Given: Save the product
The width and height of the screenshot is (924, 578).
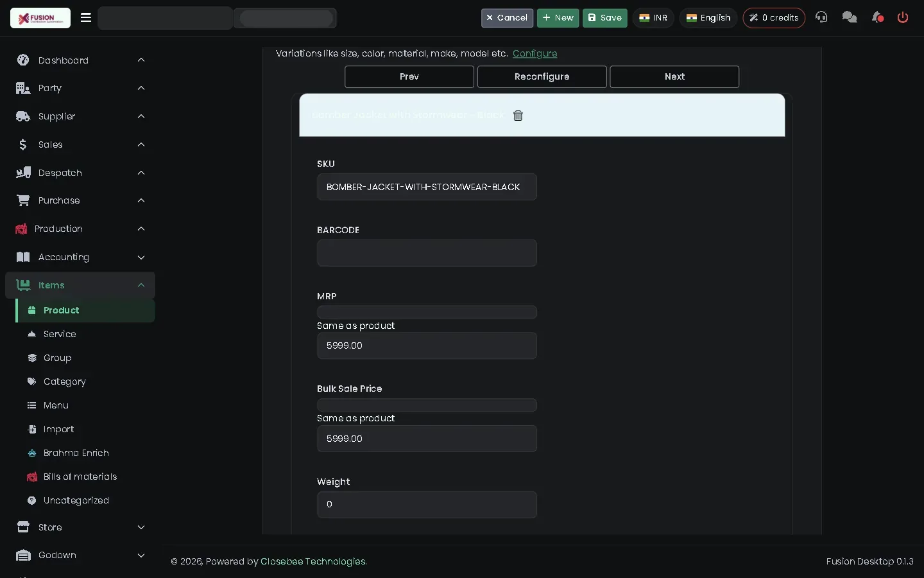Looking at the screenshot, I should click(x=605, y=18).
